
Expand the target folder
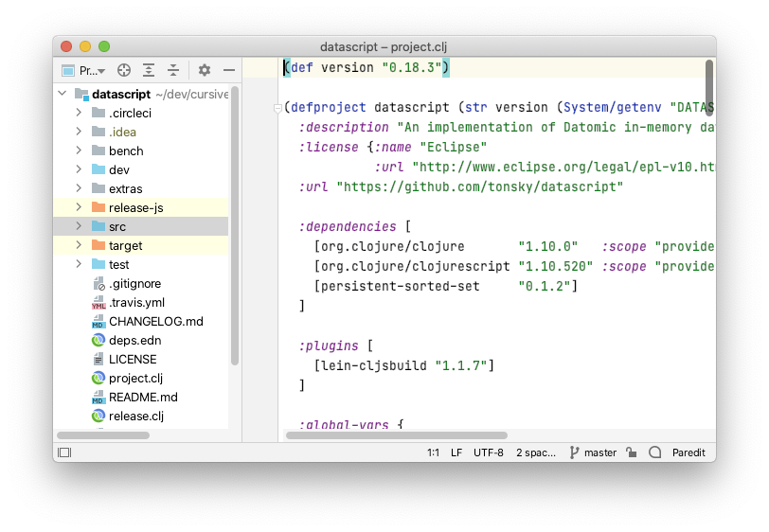(79, 245)
